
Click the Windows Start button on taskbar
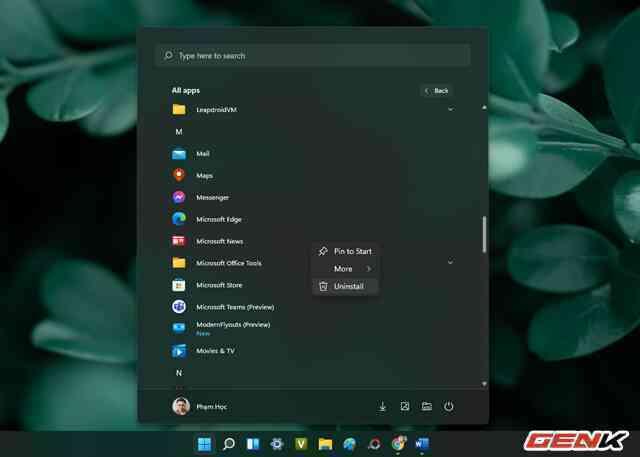tap(204, 444)
